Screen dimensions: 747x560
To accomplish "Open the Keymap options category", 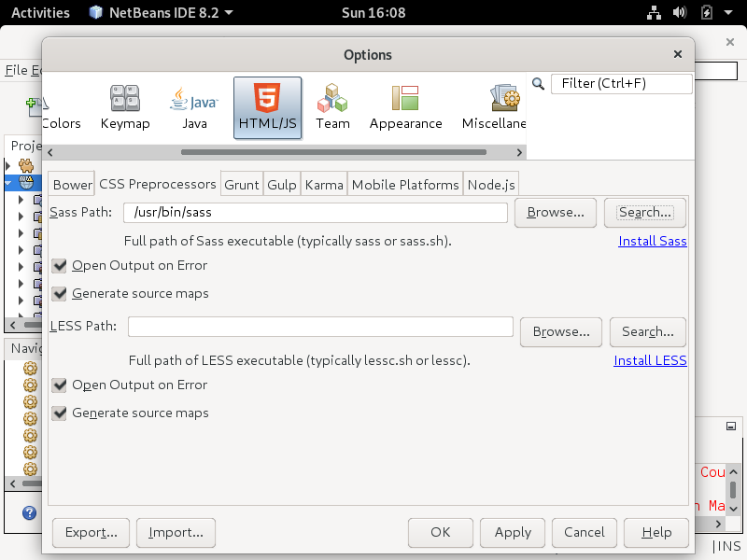I will (x=125, y=108).
